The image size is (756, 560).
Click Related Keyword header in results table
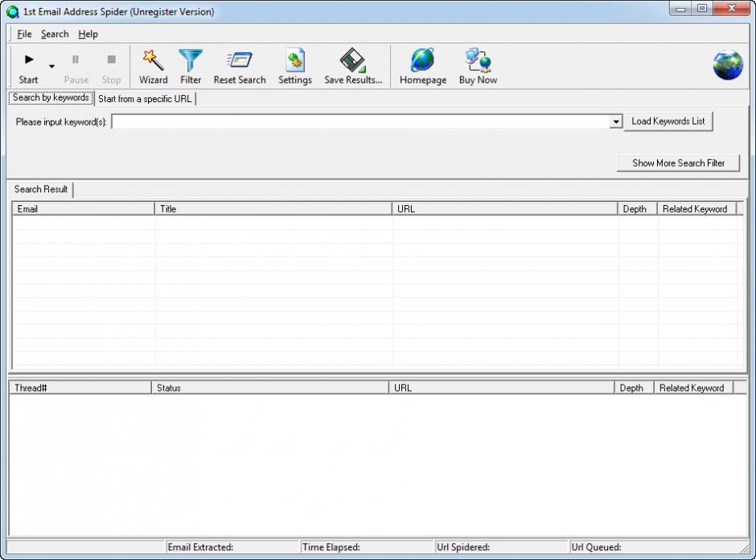pos(696,209)
